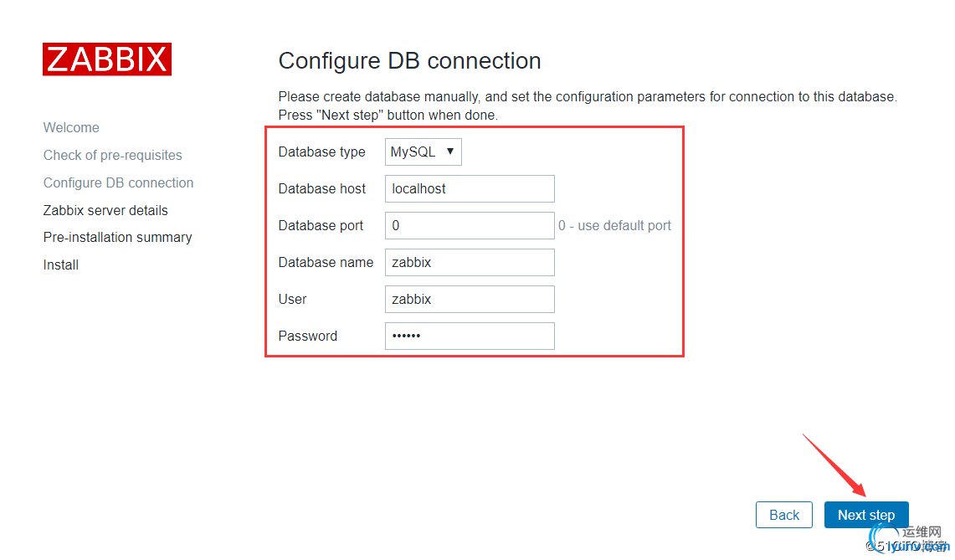
Task: Click the watermark logo in bottom corner
Action: point(909,539)
